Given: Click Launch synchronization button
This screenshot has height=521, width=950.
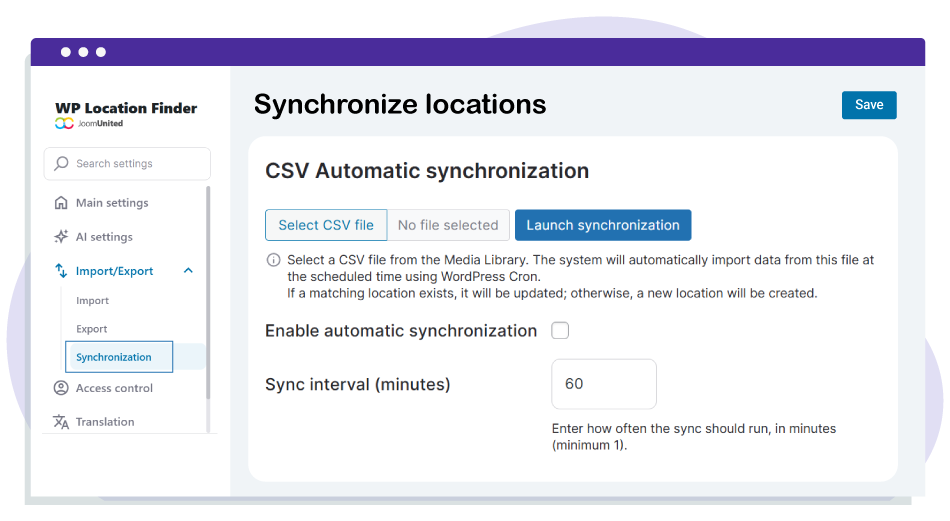Looking at the screenshot, I should point(603,225).
